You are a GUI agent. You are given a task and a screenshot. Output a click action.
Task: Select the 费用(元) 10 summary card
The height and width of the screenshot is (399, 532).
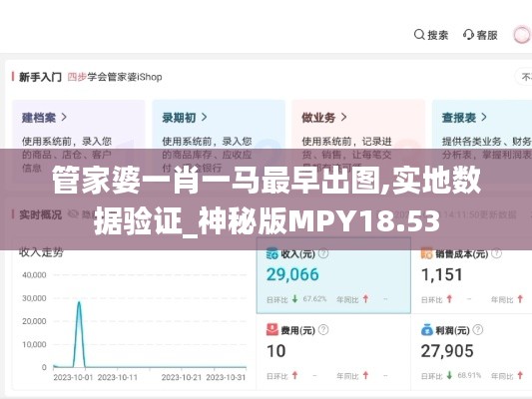click(333, 352)
